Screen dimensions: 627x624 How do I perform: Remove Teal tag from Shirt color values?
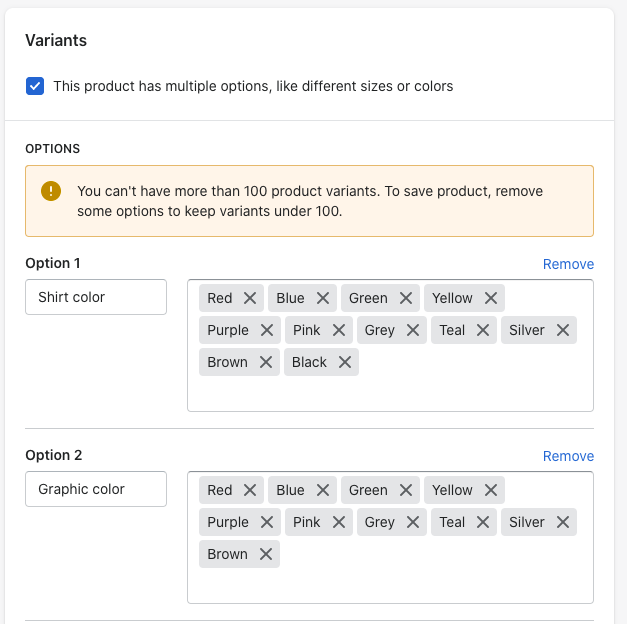[483, 330]
